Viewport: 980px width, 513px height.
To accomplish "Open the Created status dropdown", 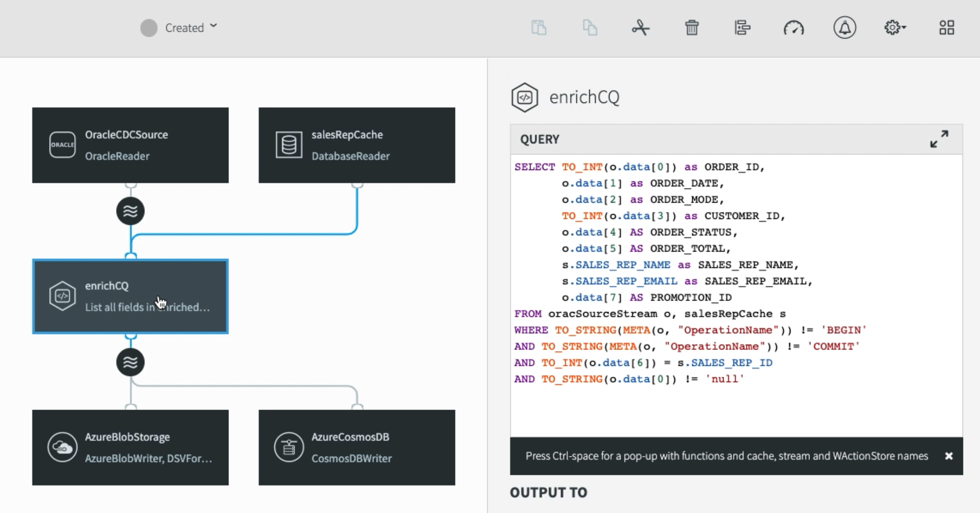I will click(191, 28).
